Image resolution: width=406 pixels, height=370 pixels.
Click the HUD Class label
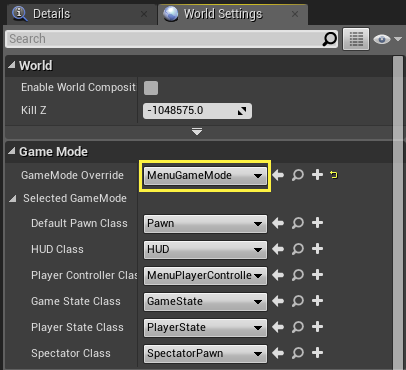[x=57, y=249]
